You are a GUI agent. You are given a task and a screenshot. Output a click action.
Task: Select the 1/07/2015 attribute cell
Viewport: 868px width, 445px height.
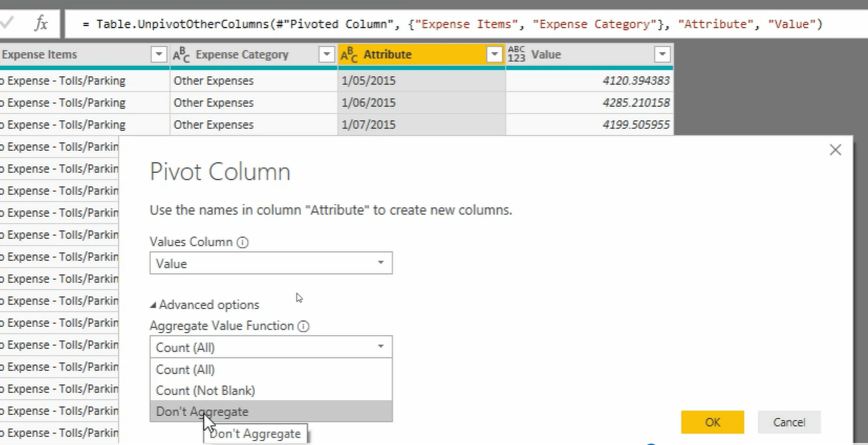click(422, 124)
